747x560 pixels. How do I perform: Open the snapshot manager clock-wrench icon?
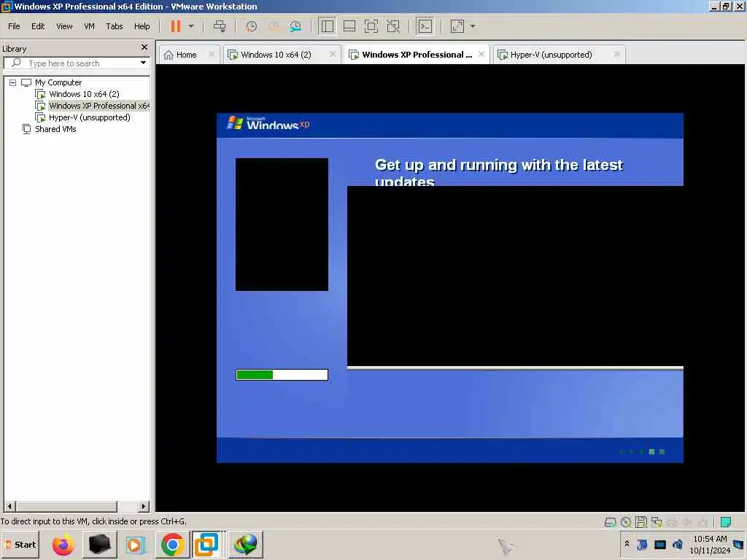tap(295, 26)
